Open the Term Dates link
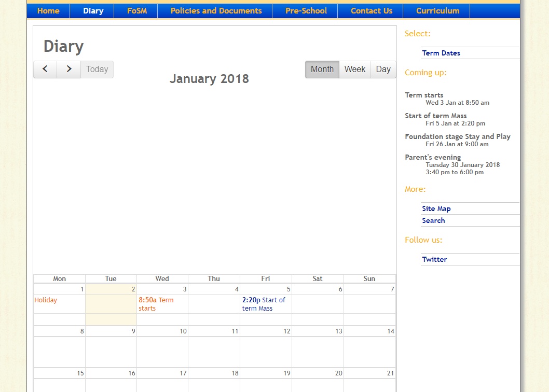This screenshot has height=392, width=549. 441,53
